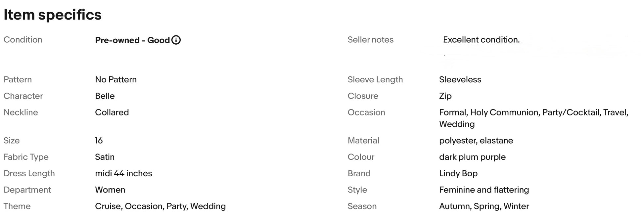This screenshot has width=644, height=222.
Task: Select the Pre-owned - Good condition text
Action: pyautogui.click(x=132, y=40)
